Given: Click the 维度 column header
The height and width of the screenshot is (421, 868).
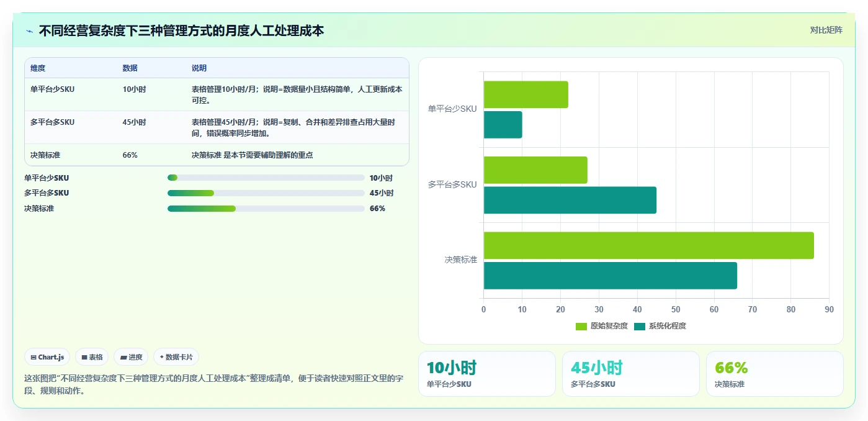Looking at the screenshot, I should [x=38, y=68].
